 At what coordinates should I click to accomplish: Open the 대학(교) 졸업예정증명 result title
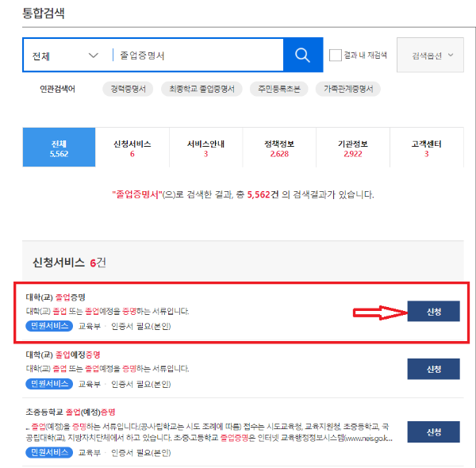tap(63, 355)
